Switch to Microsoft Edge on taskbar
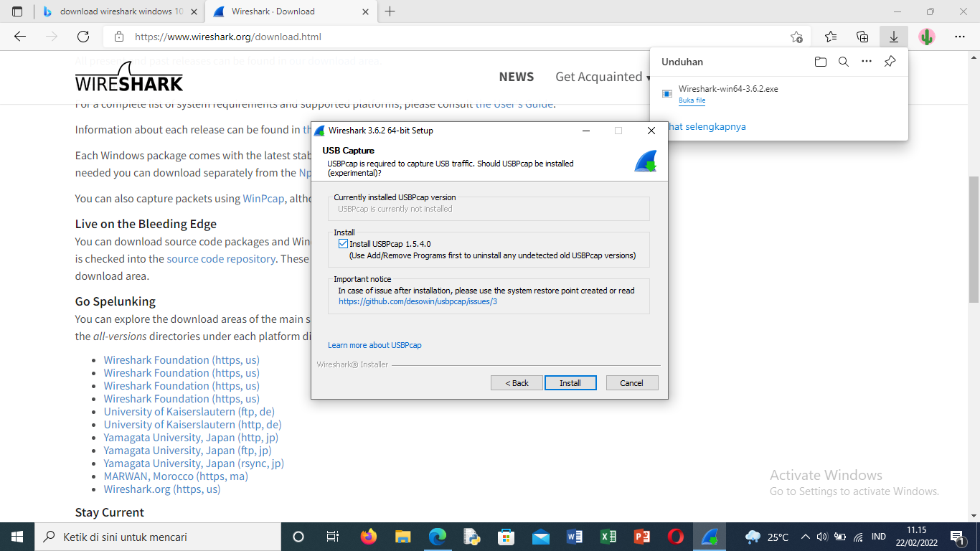980x551 pixels. tap(437, 537)
